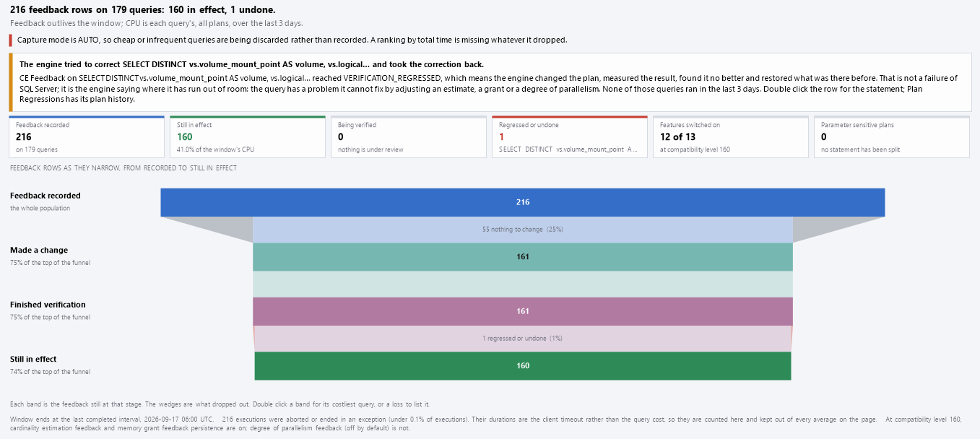
Task: Click the blue 216 Feedback recorded funnel band
Action: [523, 202]
